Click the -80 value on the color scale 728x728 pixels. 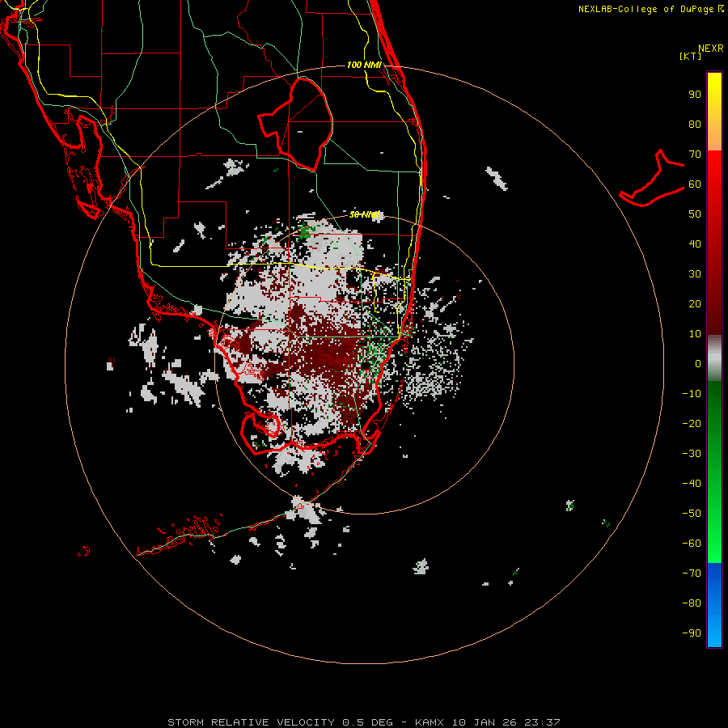(692, 603)
